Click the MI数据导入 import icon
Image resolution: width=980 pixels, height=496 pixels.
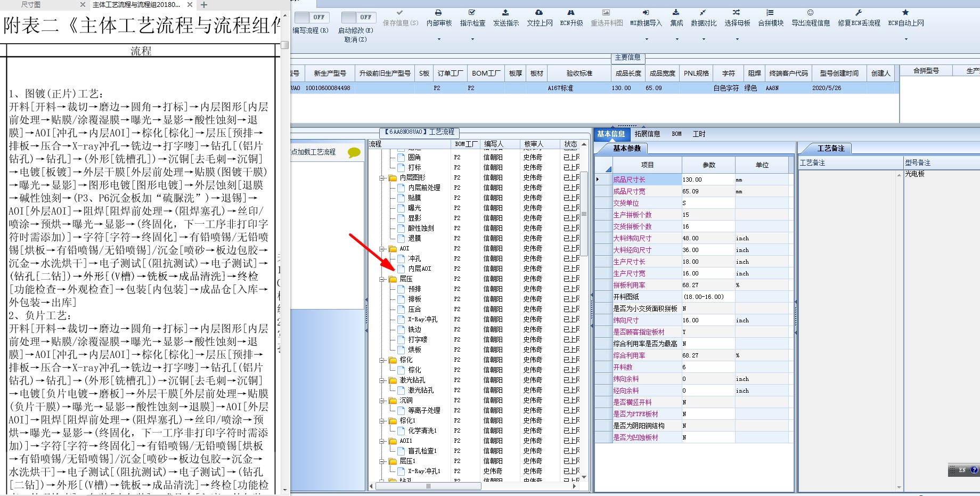[x=646, y=12]
